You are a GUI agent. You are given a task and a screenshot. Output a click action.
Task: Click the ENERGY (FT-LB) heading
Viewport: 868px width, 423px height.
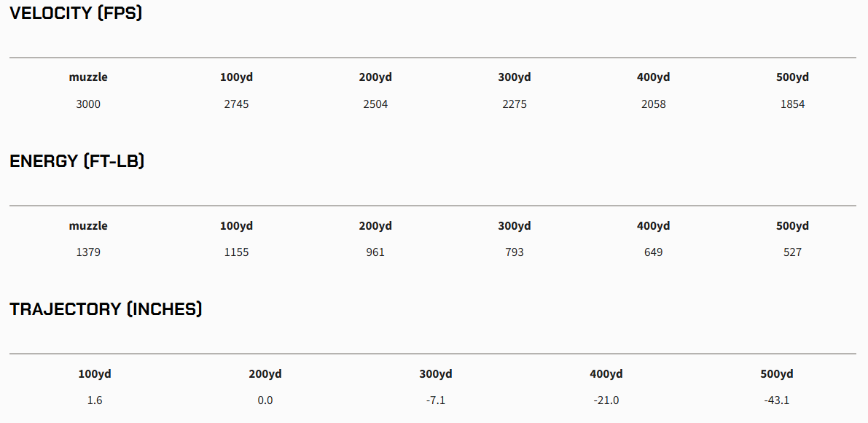[x=77, y=161]
